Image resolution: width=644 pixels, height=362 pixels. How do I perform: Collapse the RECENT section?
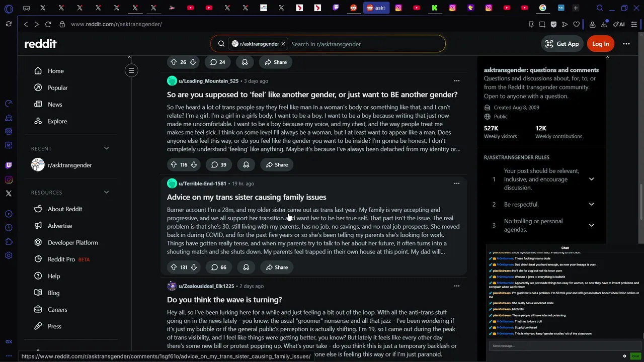pos(106,149)
